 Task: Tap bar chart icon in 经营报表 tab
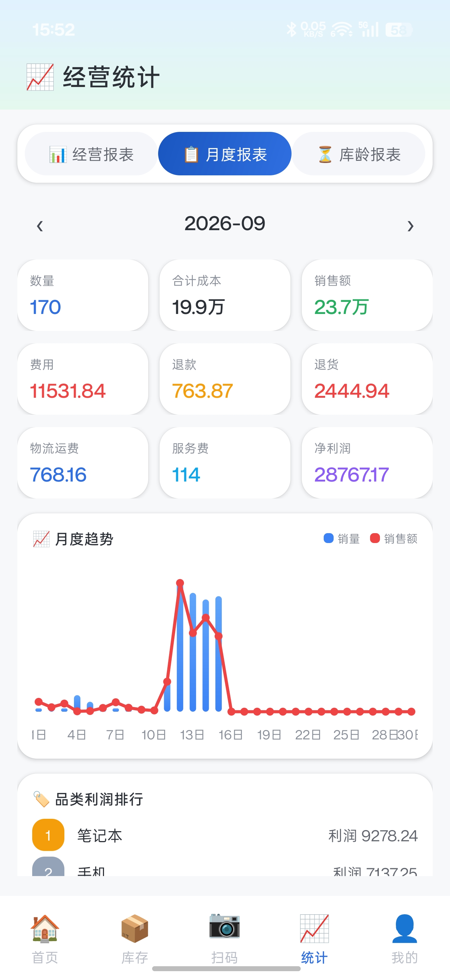pos(58,154)
